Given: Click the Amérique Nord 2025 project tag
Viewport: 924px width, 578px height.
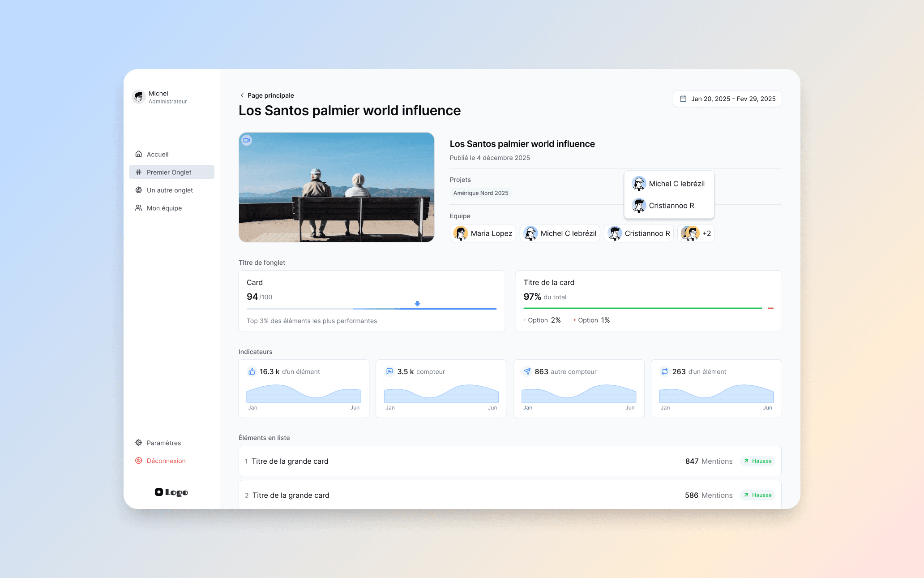Looking at the screenshot, I should click(x=481, y=193).
